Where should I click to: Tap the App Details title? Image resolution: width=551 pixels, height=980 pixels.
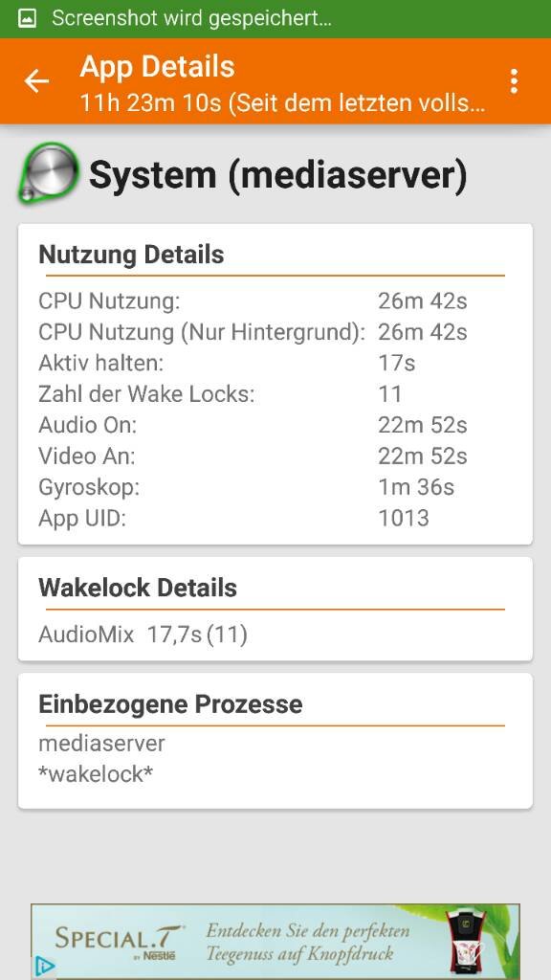(158, 66)
